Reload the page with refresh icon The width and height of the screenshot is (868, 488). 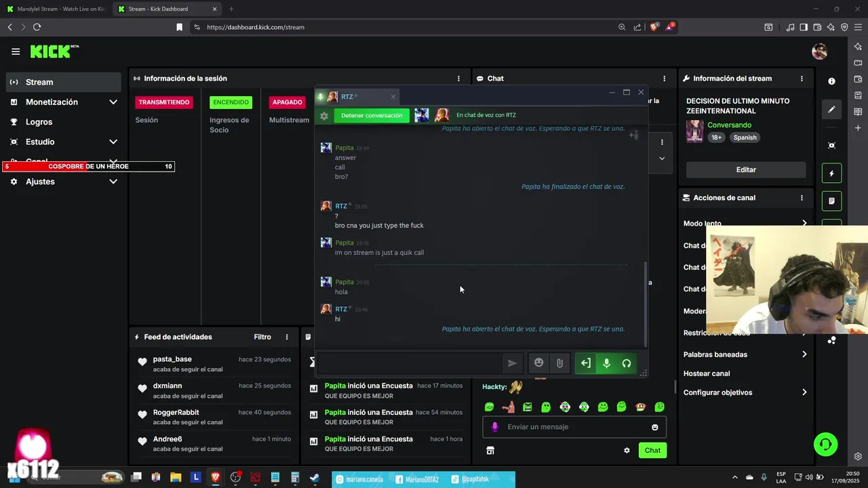37,27
